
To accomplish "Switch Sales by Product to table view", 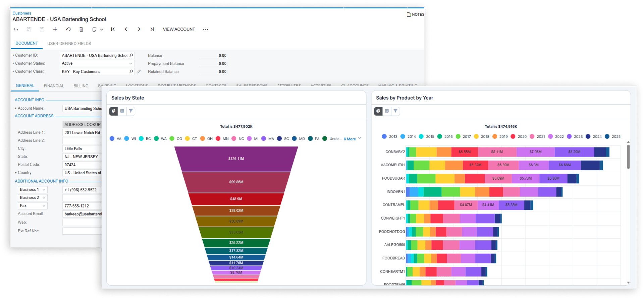I will pos(387,111).
